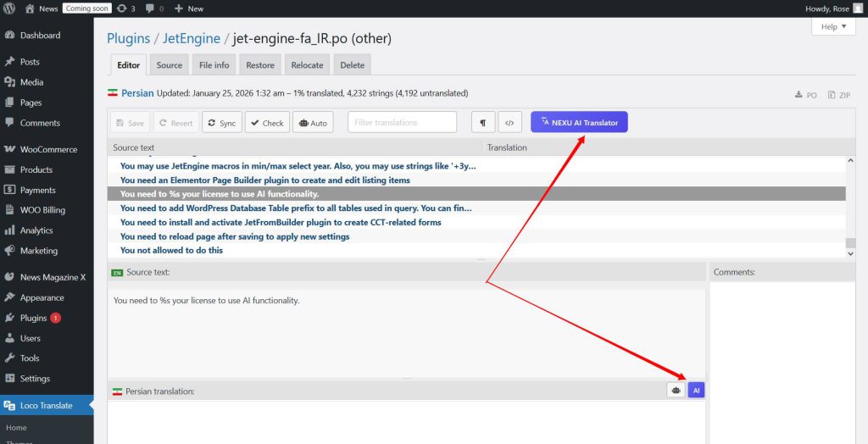
Task: Click the robot suggest translation icon
Action: pos(676,391)
